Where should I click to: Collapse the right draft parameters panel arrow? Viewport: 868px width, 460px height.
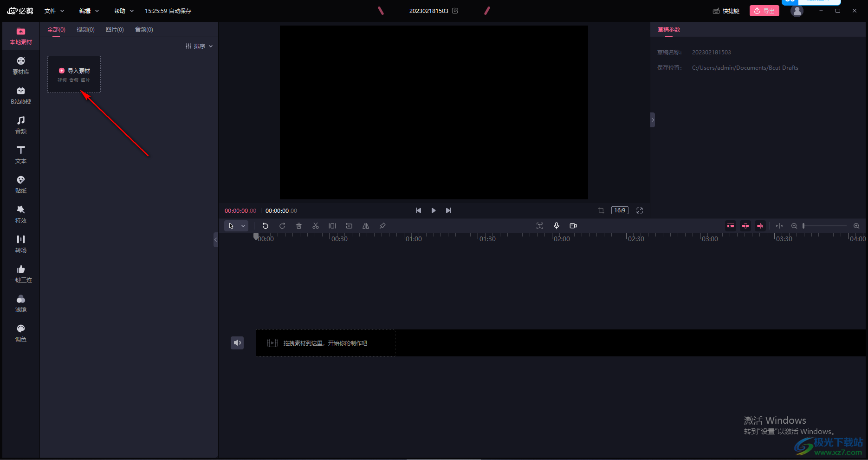pyautogui.click(x=653, y=120)
